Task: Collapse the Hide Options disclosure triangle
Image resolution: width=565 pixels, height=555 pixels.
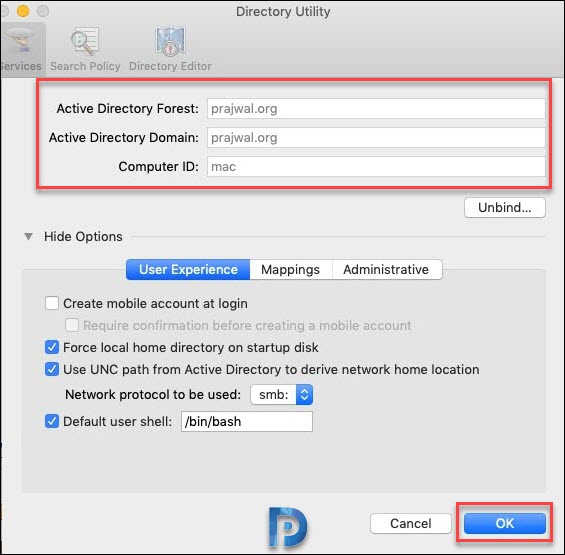Action: pyautogui.click(x=28, y=236)
